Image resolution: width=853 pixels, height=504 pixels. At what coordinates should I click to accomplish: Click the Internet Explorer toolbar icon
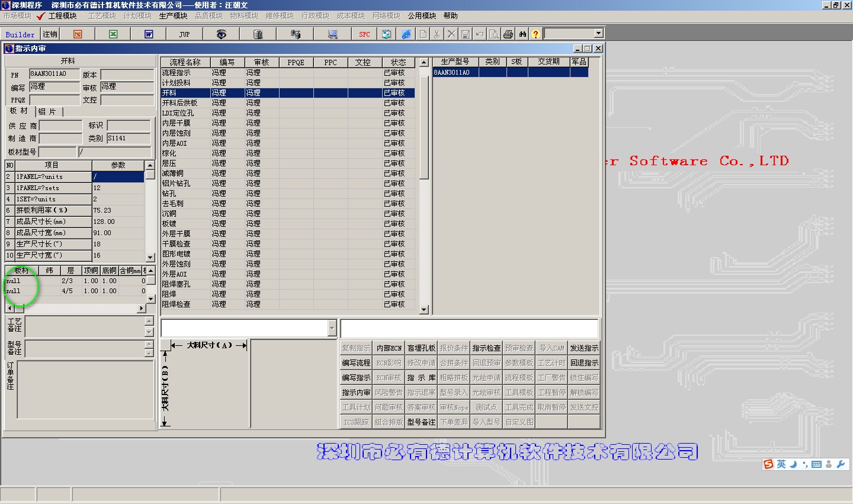coord(406,34)
